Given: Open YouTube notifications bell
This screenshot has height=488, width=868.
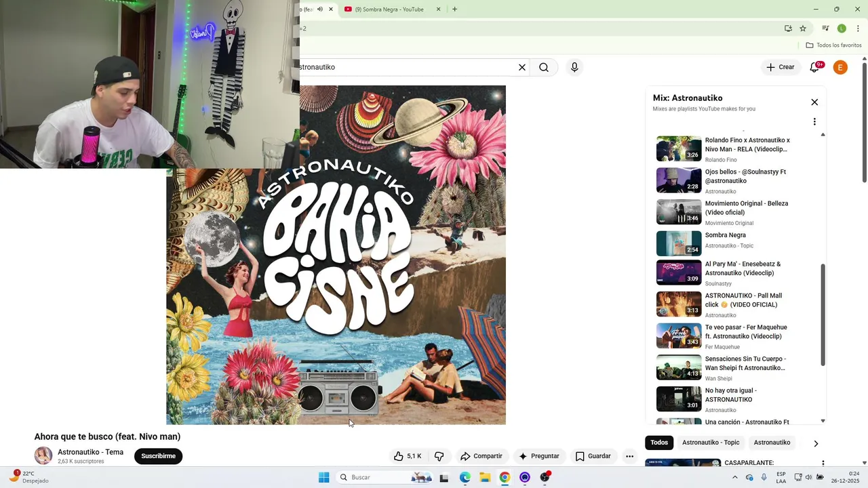Looking at the screenshot, I should point(815,67).
